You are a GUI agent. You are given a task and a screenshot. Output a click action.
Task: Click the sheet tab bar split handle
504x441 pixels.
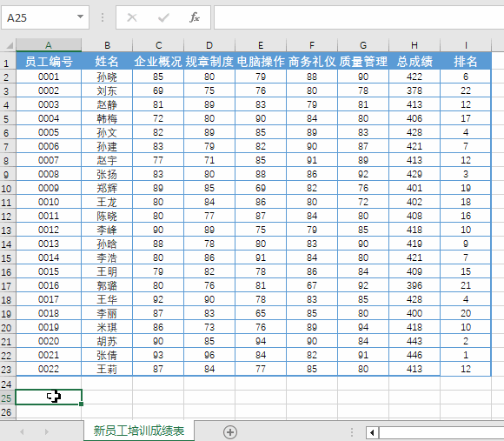point(352,432)
